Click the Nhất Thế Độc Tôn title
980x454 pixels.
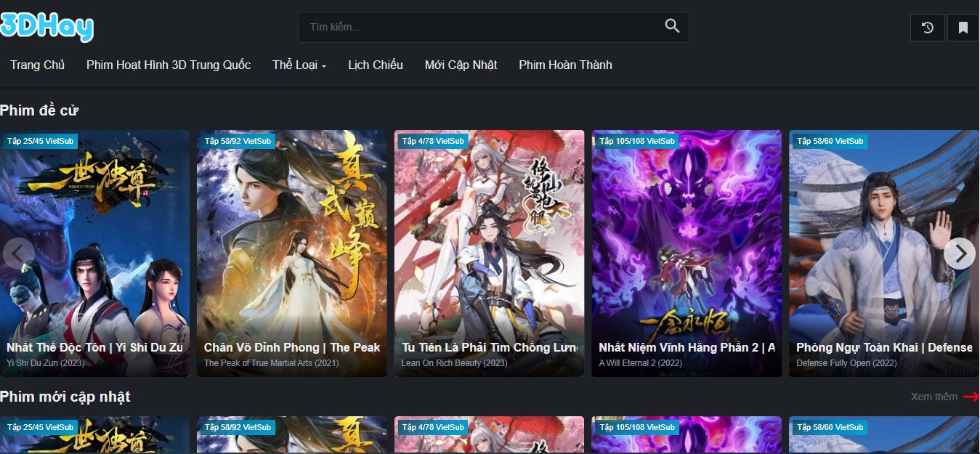click(x=94, y=347)
